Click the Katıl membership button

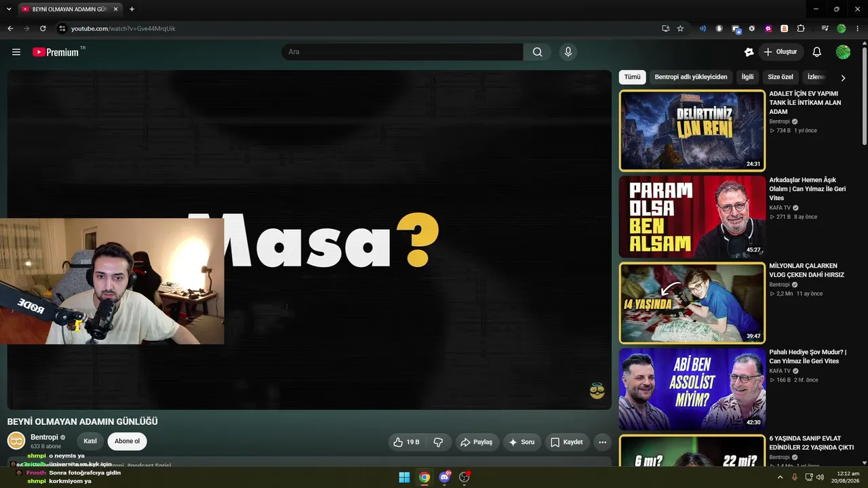pos(90,441)
